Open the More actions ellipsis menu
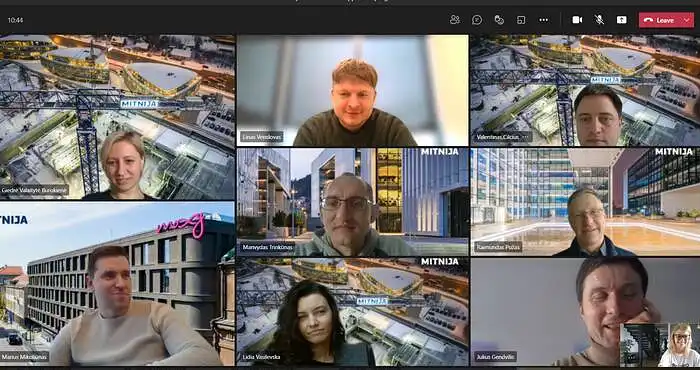The image size is (700, 370). 543,20
